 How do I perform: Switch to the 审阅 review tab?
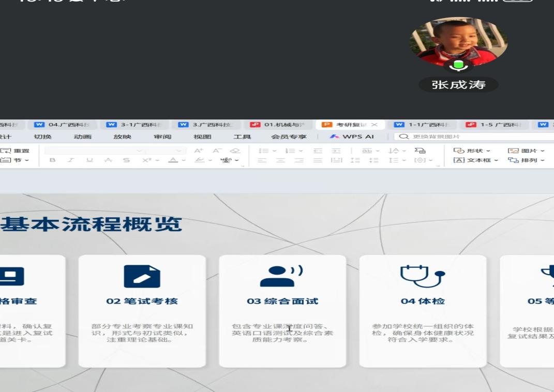point(162,137)
